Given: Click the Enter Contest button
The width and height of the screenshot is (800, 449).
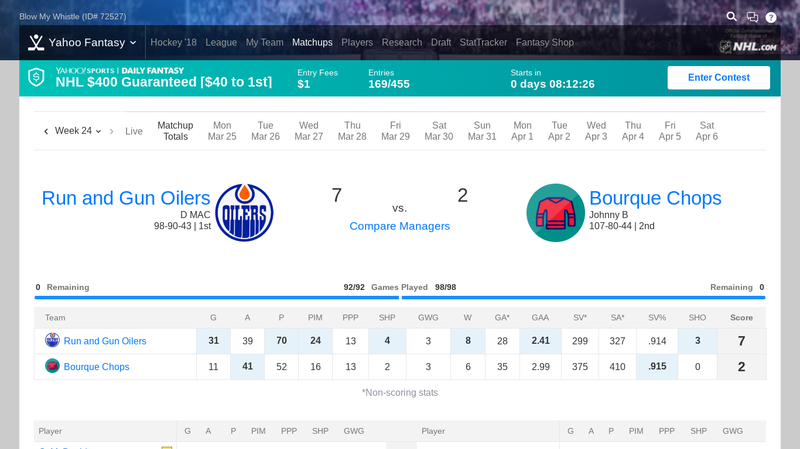Looking at the screenshot, I should (718, 78).
